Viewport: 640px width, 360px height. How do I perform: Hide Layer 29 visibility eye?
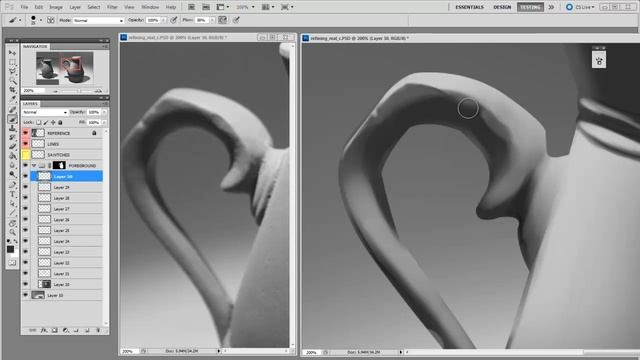click(26, 187)
